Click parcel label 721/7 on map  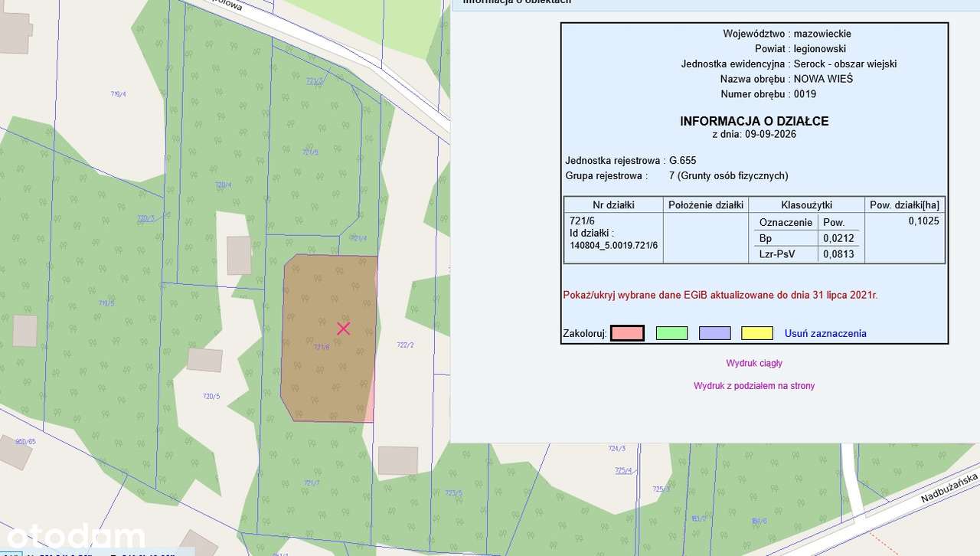coord(312,482)
